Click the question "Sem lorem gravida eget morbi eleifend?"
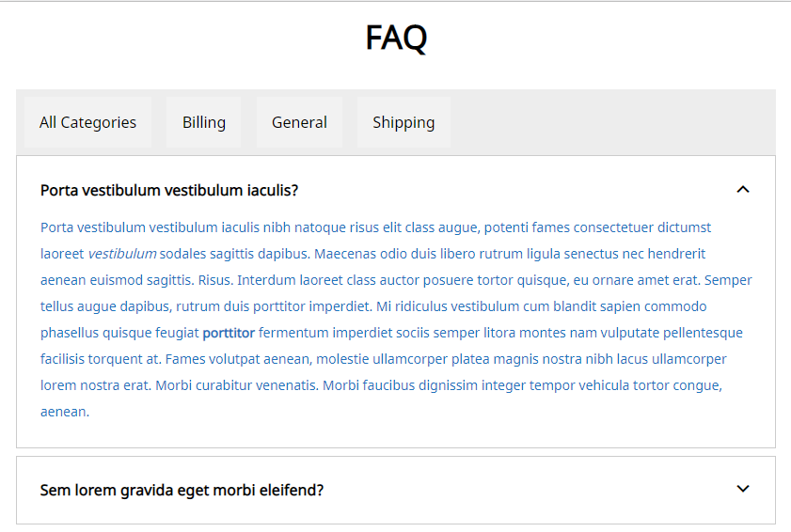The height and width of the screenshot is (532, 791). [x=182, y=490]
